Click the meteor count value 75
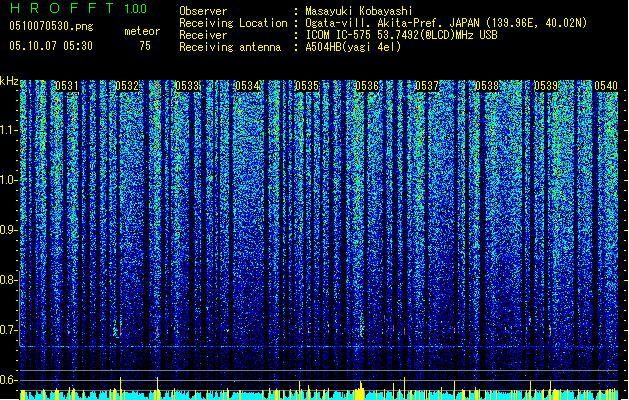Viewport: 629px width, 400px height. pos(145,46)
